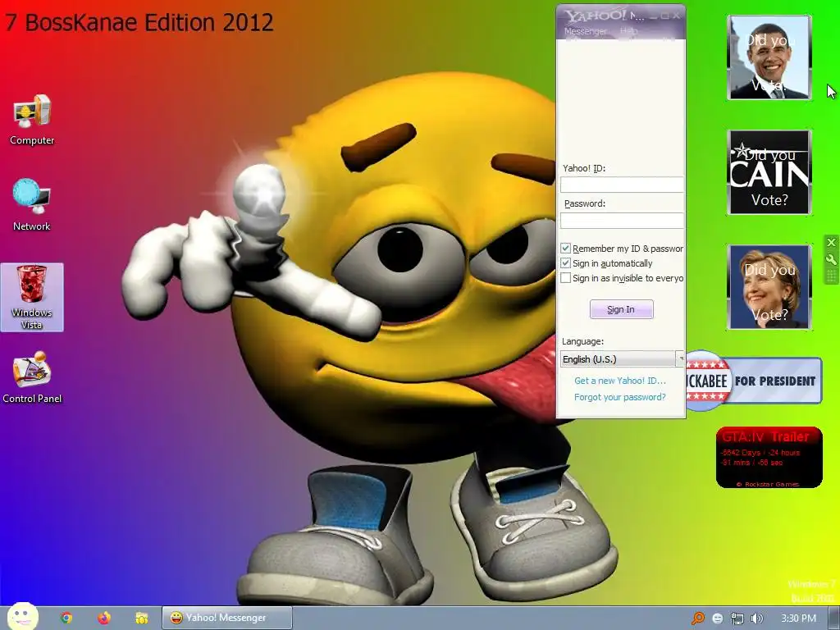This screenshot has width=840, height=630.
Task: Click Get a new Yahoo! ID link
Action: (620, 381)
